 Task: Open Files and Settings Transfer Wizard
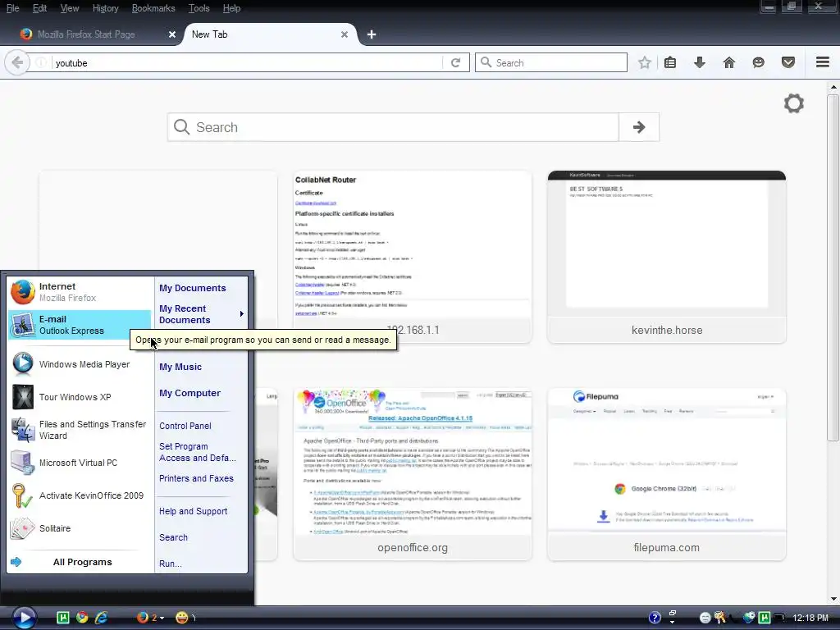tap(80, 430)
